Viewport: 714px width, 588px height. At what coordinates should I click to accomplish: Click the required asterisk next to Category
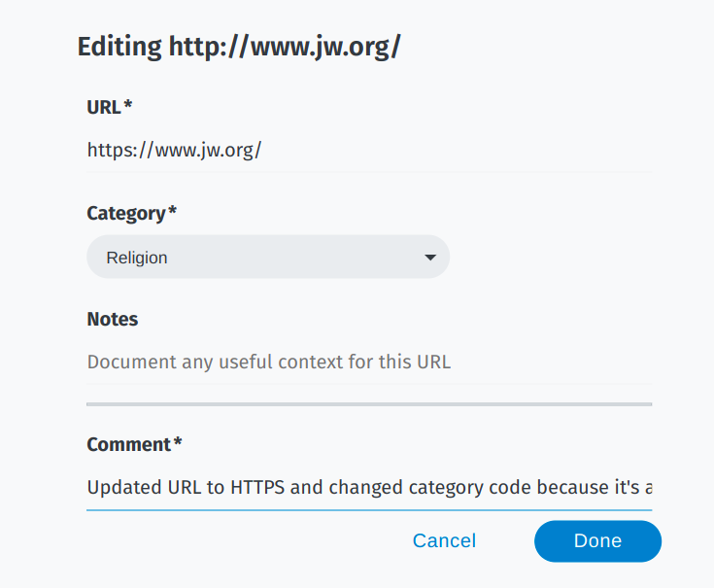[x=173, y=212]
